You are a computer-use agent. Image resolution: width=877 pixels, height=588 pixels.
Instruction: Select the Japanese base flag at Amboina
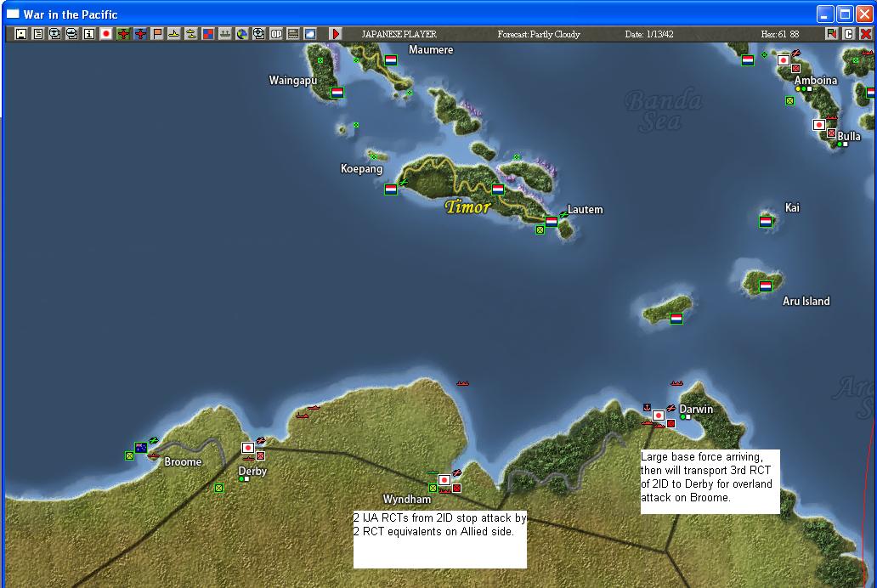click(x=784, y=59)
